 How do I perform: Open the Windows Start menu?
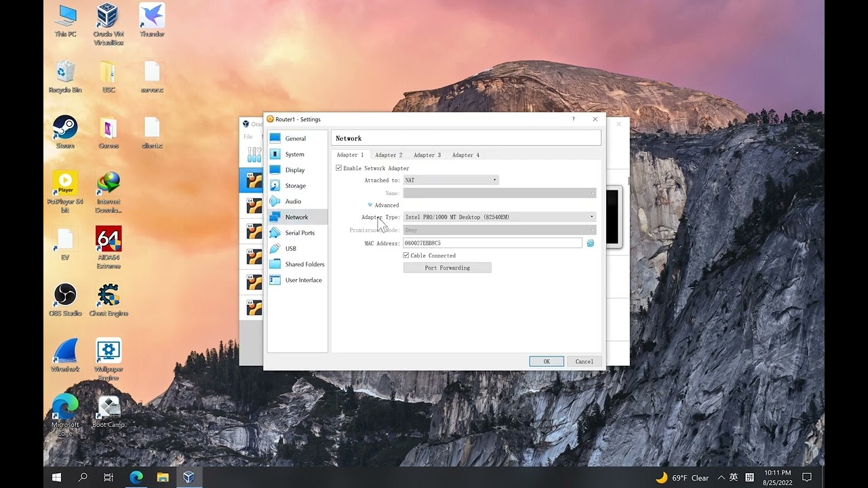coord(57,477)
